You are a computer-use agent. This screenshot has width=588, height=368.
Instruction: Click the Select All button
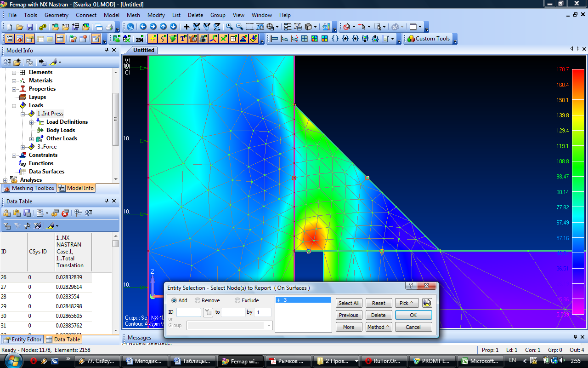[x=349, y=303]
